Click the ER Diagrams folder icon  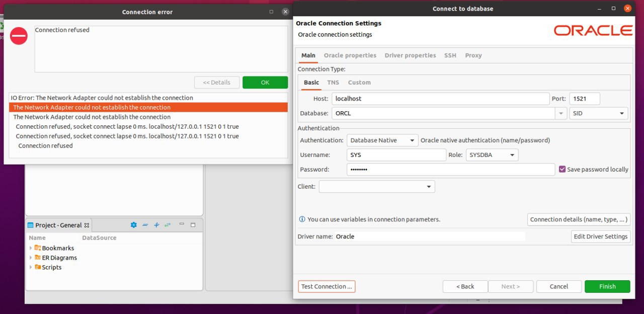pos(37,257)
